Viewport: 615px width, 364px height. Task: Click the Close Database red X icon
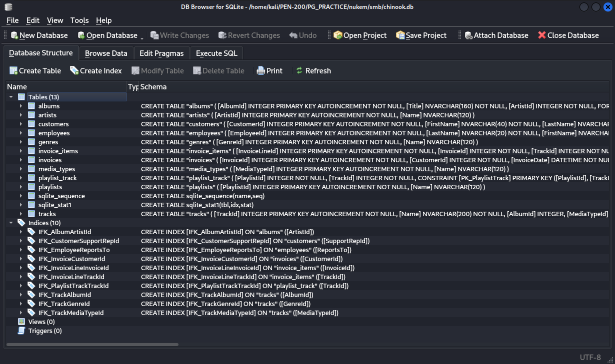click(x=542, y=35)
